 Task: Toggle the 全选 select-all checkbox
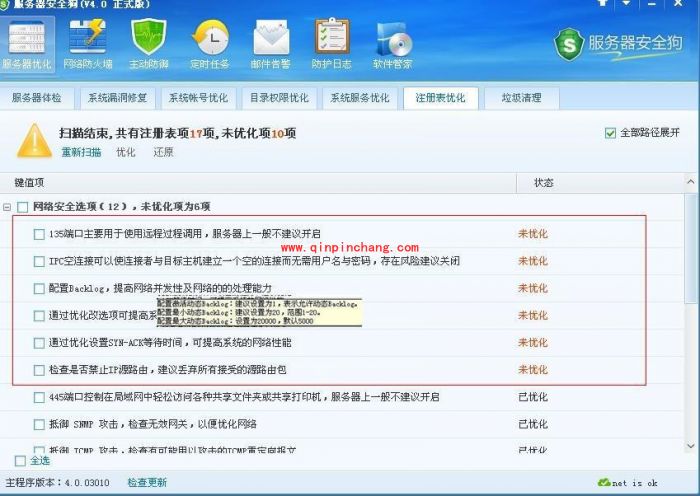[x=21, y=461]
